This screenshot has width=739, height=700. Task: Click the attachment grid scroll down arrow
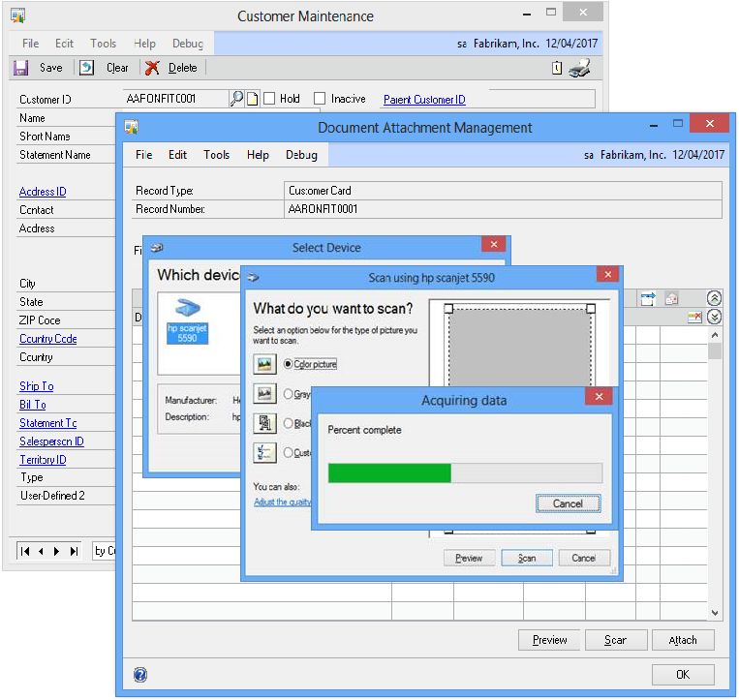[x=715, y=613]
